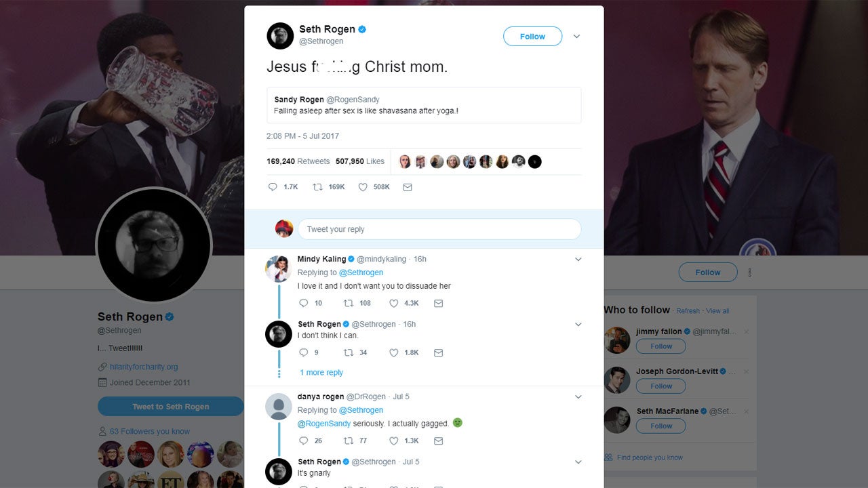The image size is (868, 488).
Task: Open dropdown arrow on main tweet
Action: (576, 37)
